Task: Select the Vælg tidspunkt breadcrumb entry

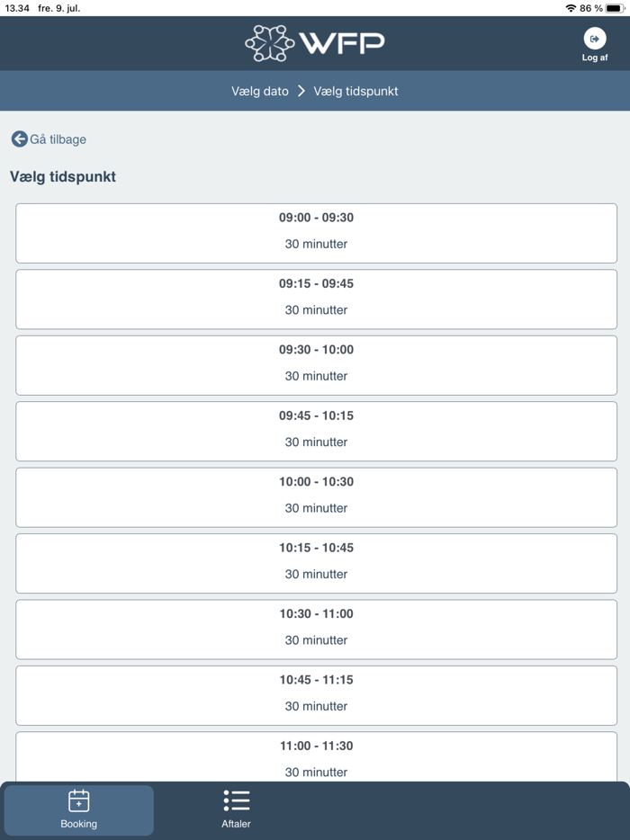Action: point(356,91)
